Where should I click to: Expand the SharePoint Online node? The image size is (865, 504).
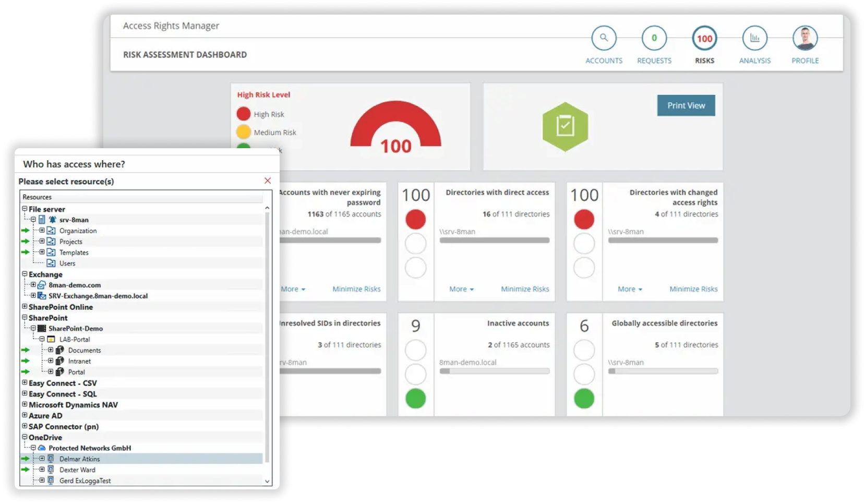point(25,307)
